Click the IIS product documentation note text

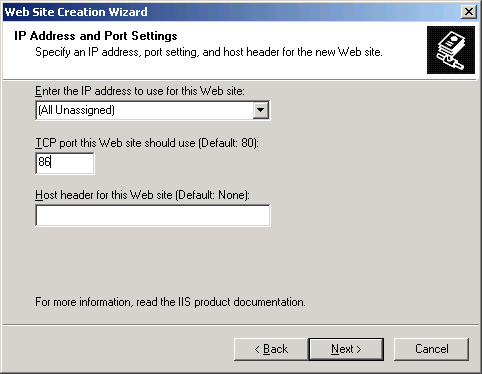point(170,302)
